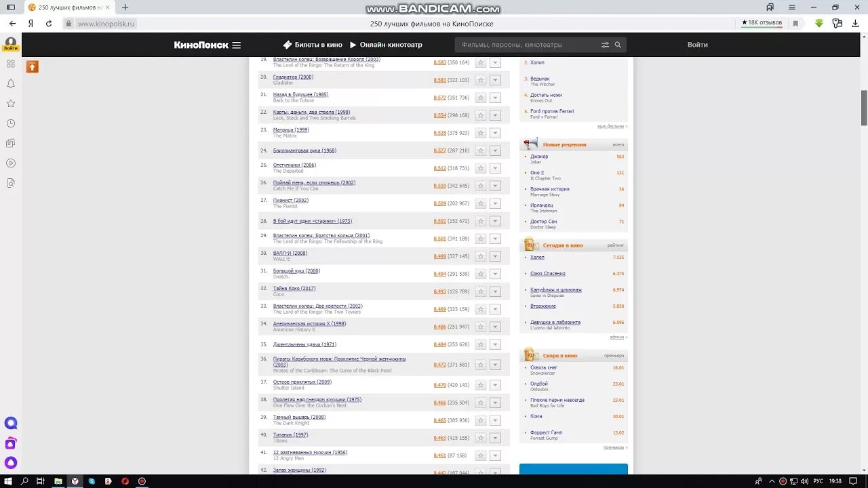The image size is (868, 488).
Task: Open Сквозь снег in Скоро в кино
Action: pos(544,367)
